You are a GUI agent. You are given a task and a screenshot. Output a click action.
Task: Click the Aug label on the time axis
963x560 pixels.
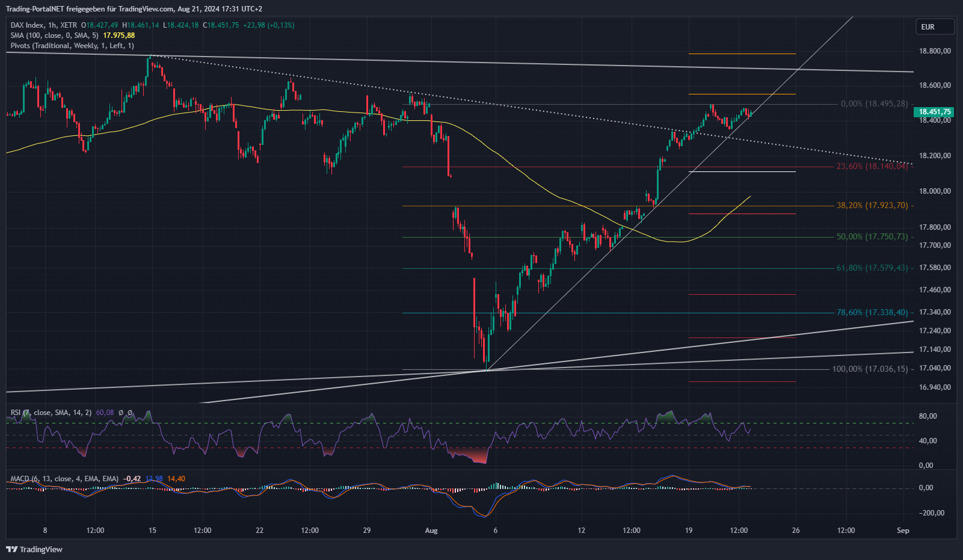(431, 531)
